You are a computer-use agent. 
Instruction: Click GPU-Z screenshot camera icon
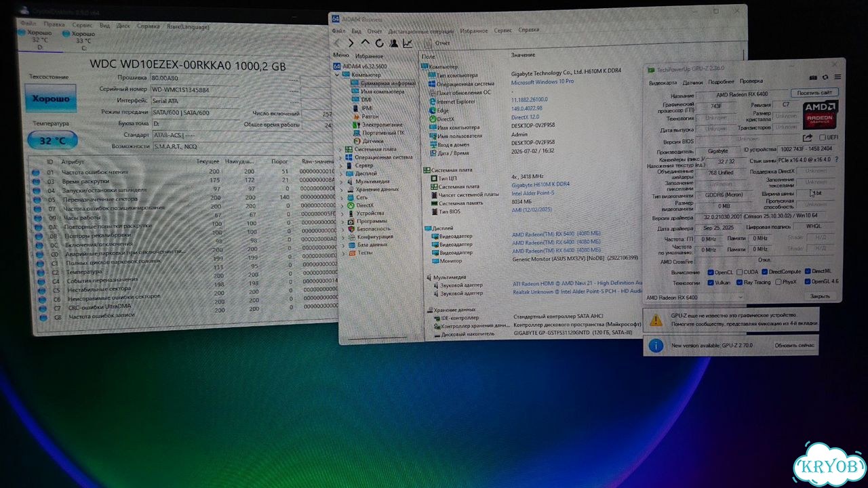814,77
